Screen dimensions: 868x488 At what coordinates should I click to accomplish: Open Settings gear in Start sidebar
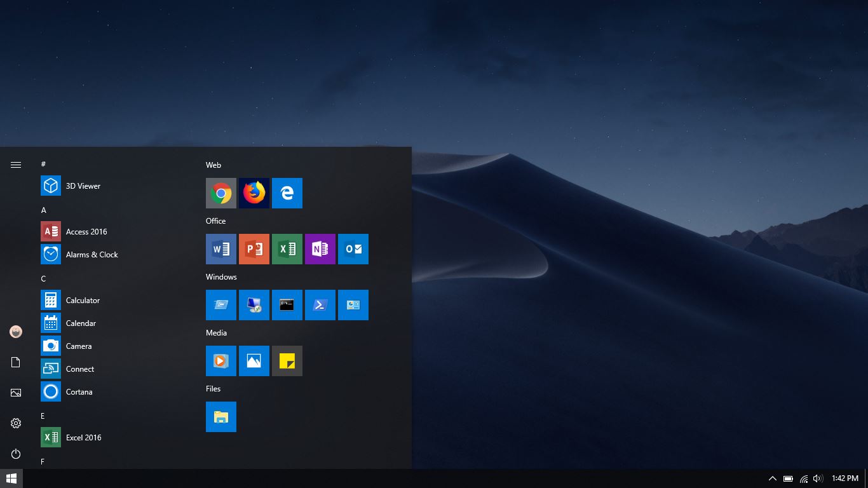point(16,423)
